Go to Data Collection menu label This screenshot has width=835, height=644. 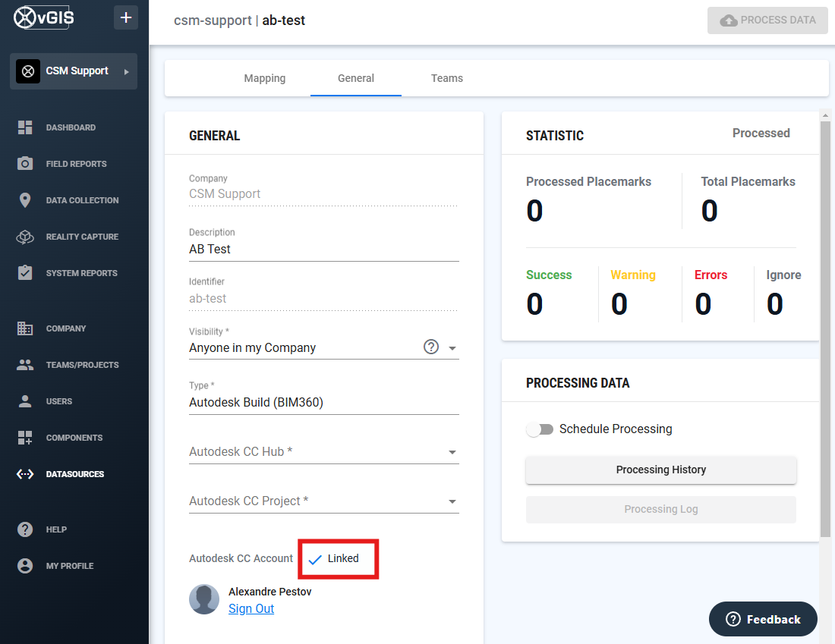[83, 200]
